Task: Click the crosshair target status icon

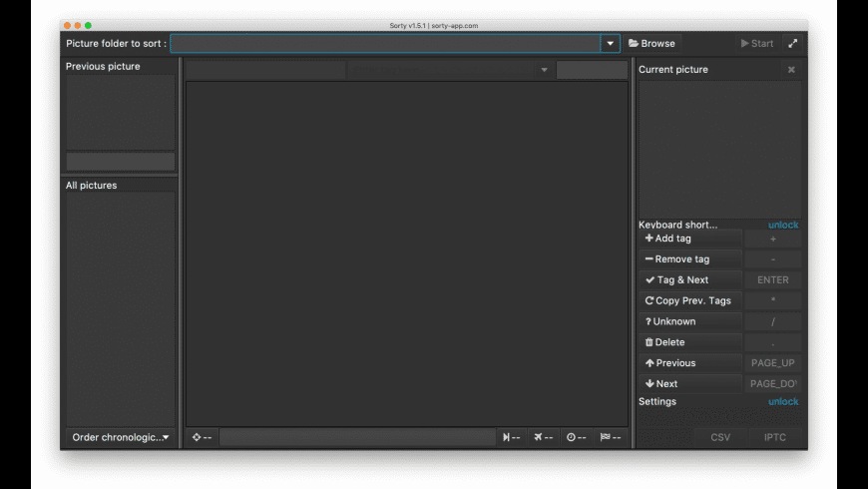Action: [202, 437]
